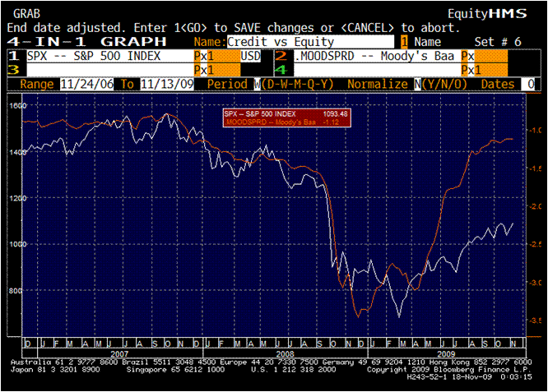Click the Australia 61 2 9777 8600 contact
This screenshot has height=392, width=548.
(64, 362)
